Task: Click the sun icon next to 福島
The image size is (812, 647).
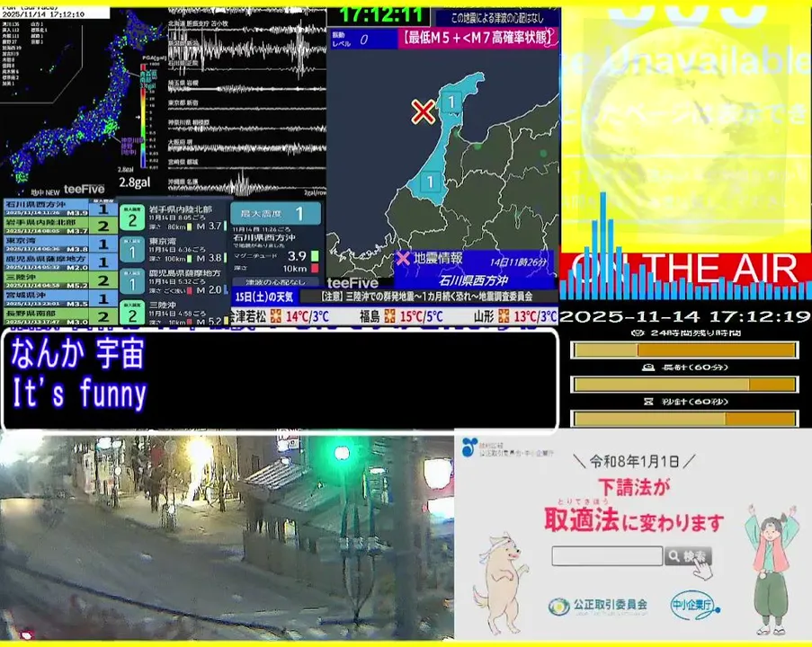Action: click(390, 315)
